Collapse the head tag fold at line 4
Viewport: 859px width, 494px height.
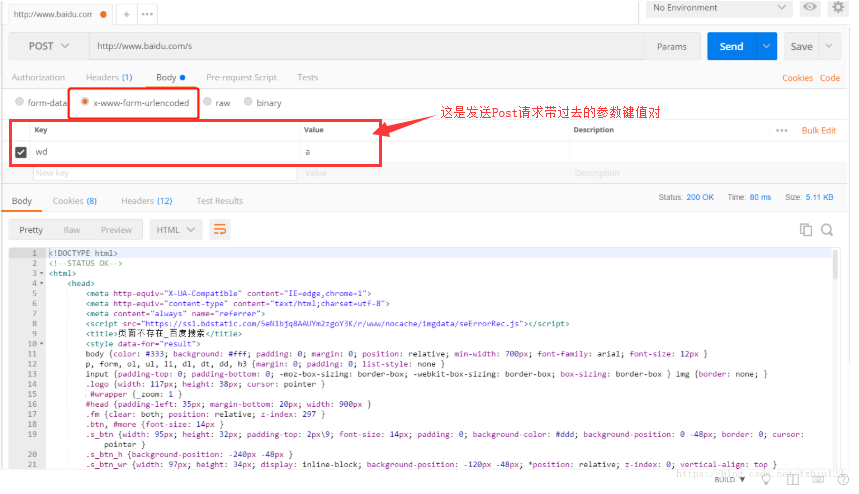[x=42, y=283]
